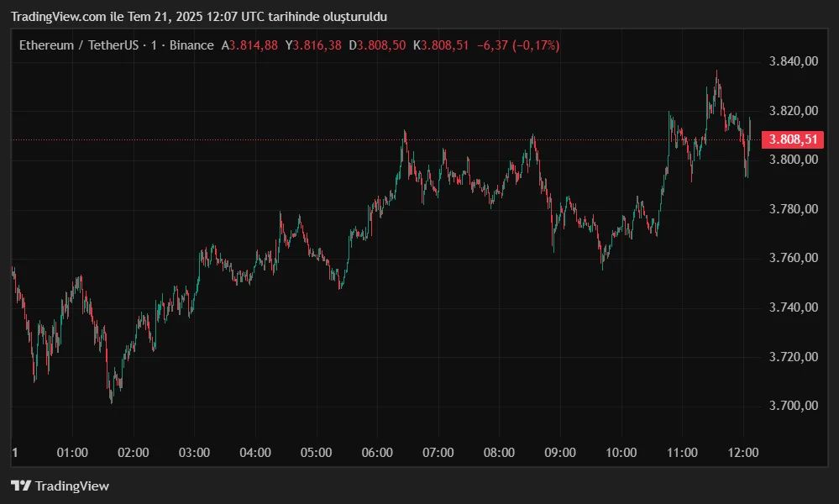Click the high value Y3.816,38
Screen dimensions: 839x504
pos(313,45)
